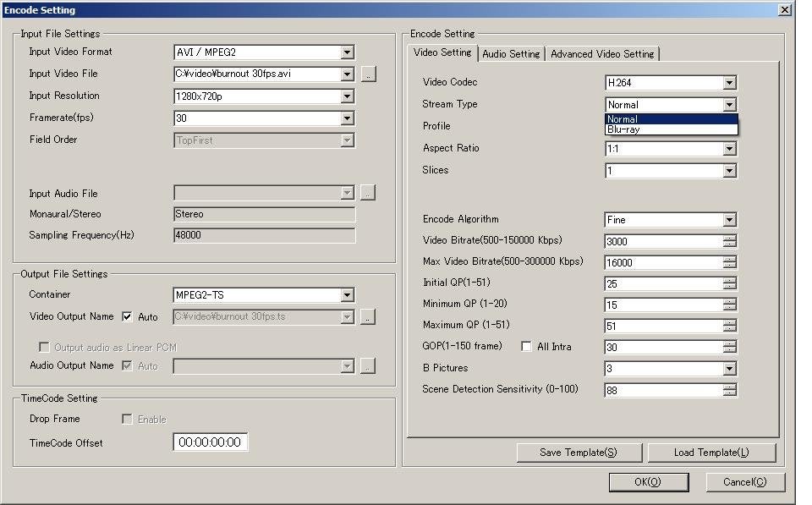812x505 pixels.
Task: Click the Maximum QP spinner arrows
Action: (729, 326)
